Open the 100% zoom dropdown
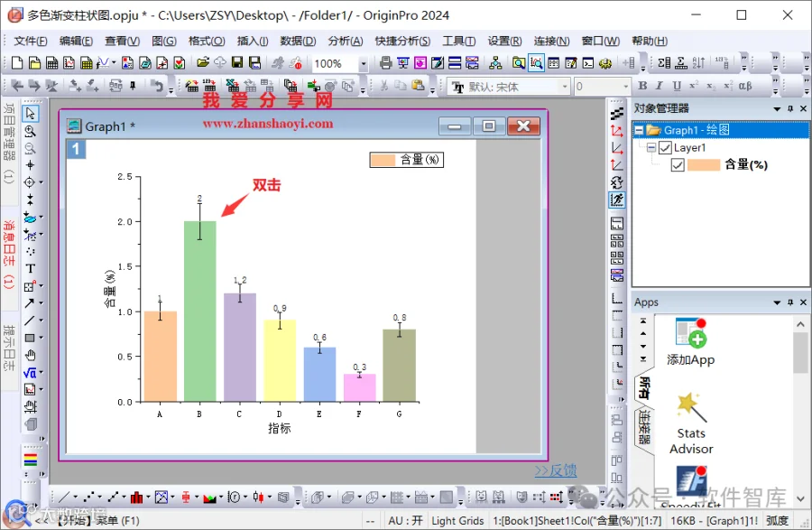This screenshot has height=530, width=812. [x=363, y=64]
